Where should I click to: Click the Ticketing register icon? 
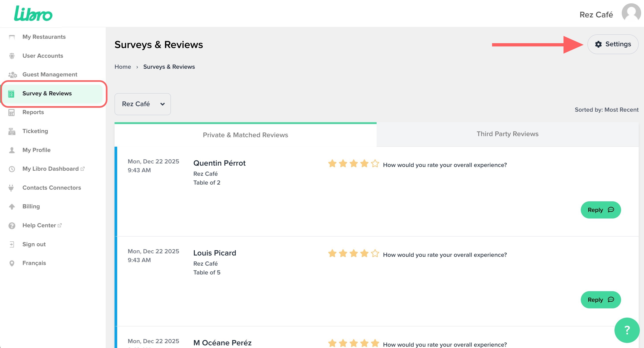12,131
